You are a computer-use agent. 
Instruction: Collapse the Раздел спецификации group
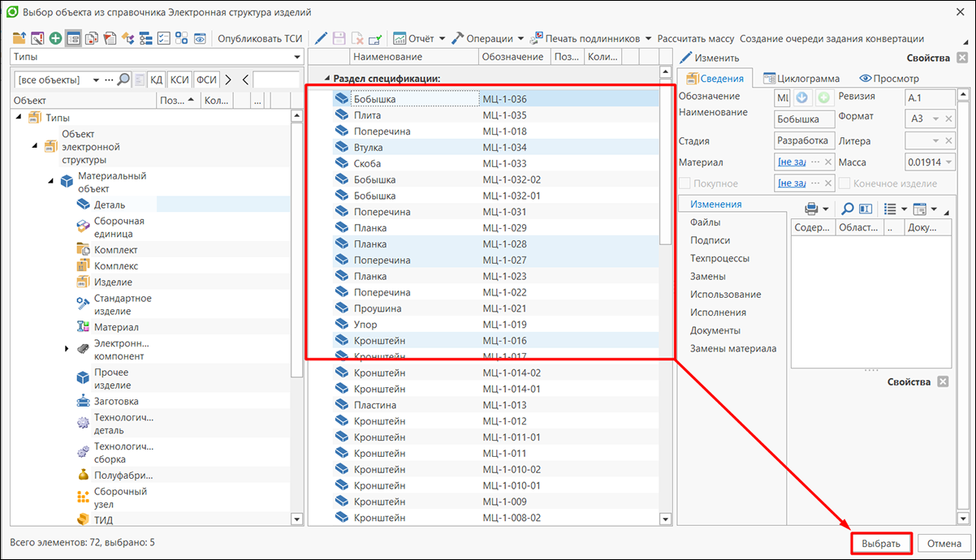coord(327,79)
